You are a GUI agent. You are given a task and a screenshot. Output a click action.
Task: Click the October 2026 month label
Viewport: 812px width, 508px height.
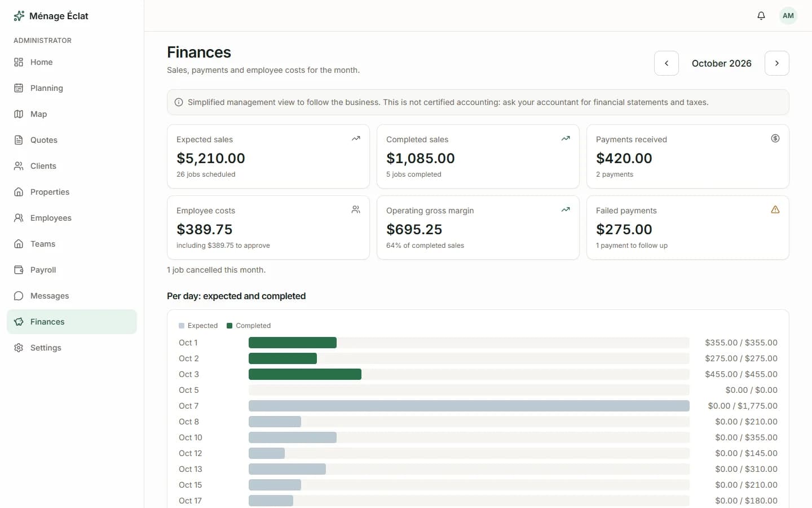point(722,63)
